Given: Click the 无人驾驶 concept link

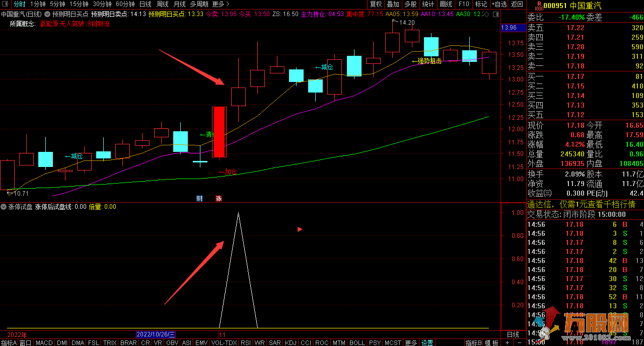Looking at the screenshot, I should [x=71, y=24].
